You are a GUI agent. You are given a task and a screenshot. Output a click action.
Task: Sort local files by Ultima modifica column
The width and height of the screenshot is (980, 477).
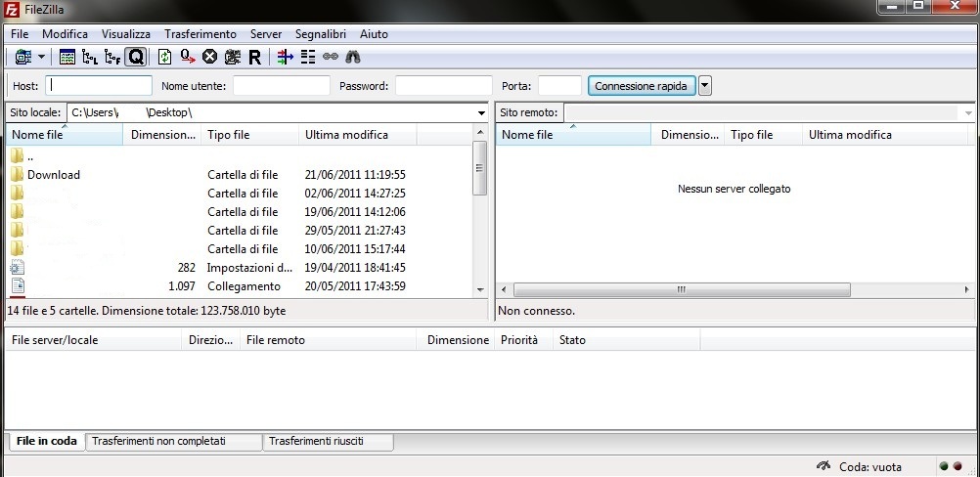click(x=346, y=135)
